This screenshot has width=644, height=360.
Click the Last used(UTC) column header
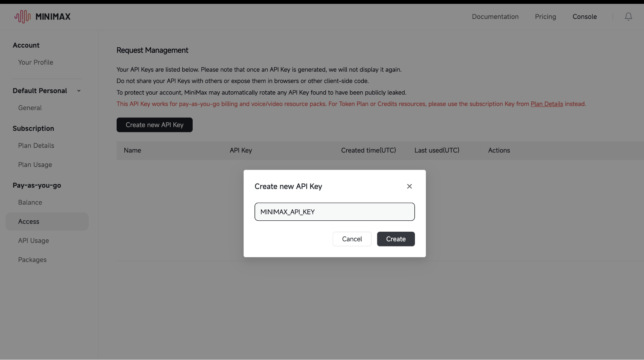437,150
